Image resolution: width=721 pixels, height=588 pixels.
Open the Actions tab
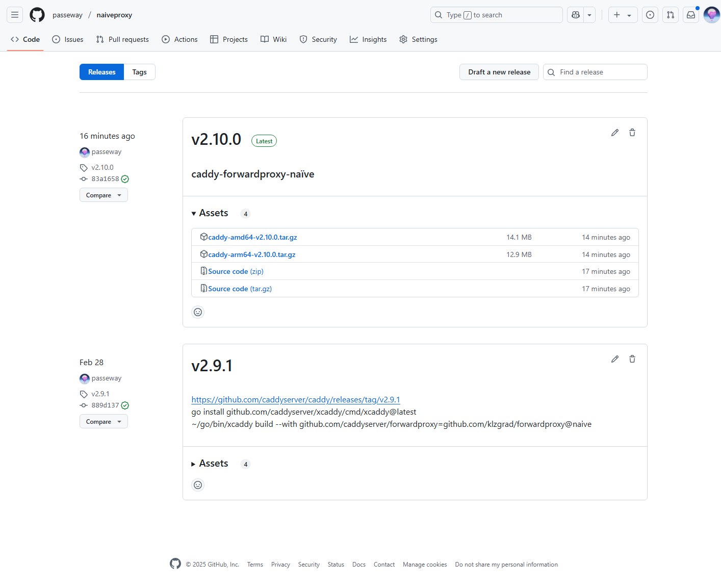(179, 39)
